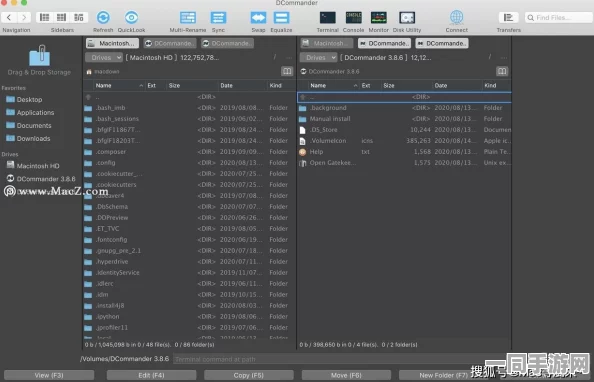Switch to right panel Macintosh tab
Viewport: 594px width, 382px height.
pos(327,43)
